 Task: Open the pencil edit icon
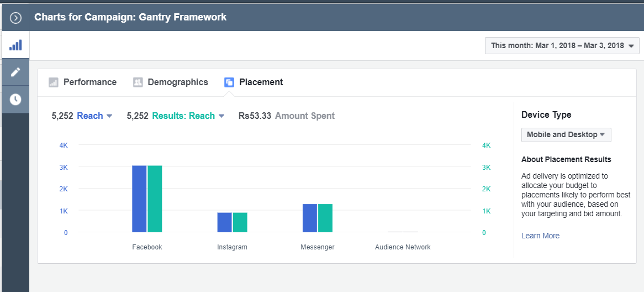click(x=15, y=72)
